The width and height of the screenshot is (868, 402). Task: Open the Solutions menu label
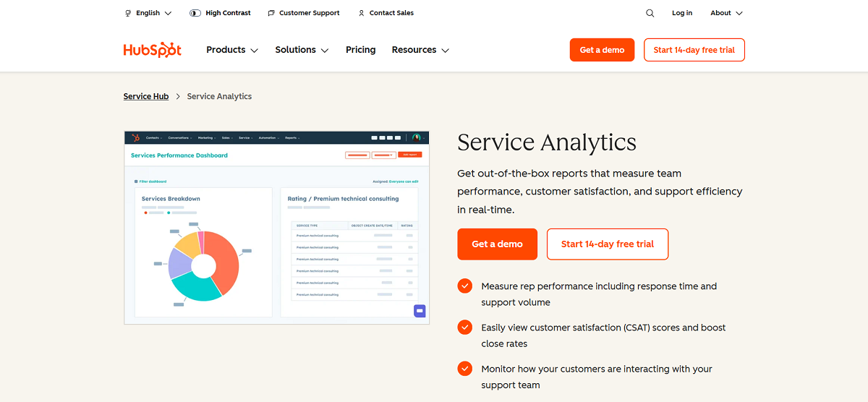(x=295, y=50)
